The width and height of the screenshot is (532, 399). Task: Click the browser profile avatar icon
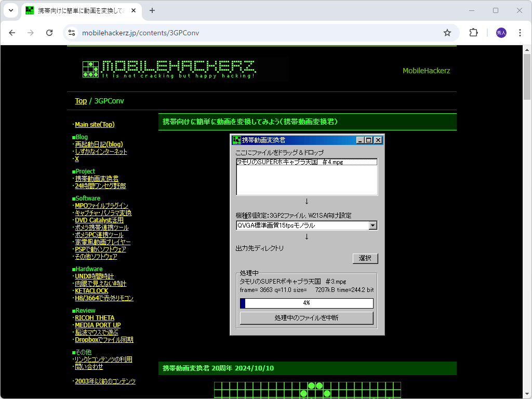coord(500,32)
